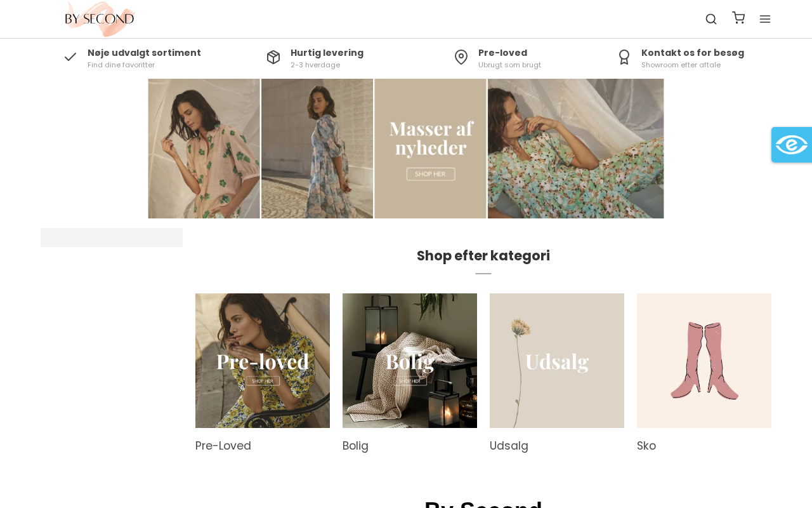This screenshot has height=508, width=812.
Task: Click the Udsalg flower thumbnail
Action: click(x=557, y=361)
